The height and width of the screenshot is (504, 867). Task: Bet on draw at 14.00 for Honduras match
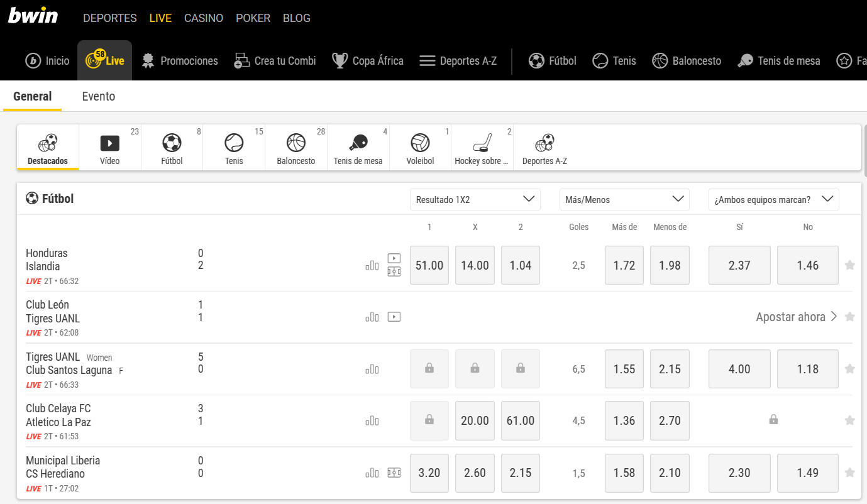475,265
